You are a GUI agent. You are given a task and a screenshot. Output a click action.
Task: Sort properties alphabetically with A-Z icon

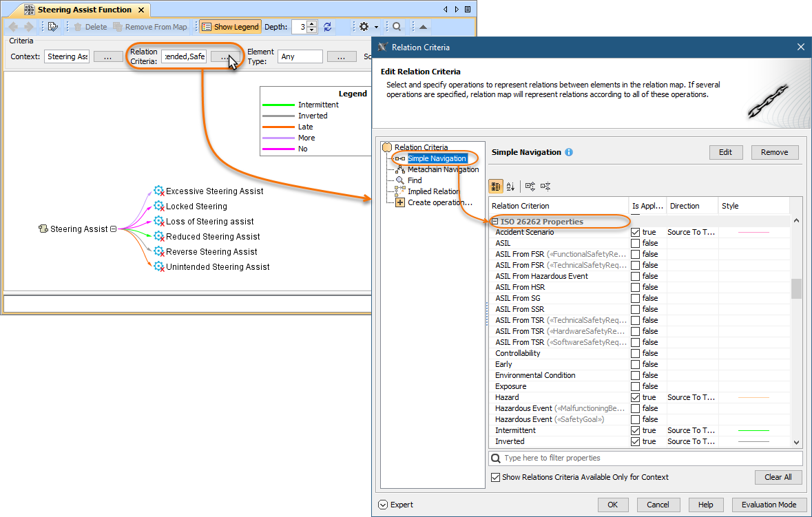[x=510, y=186]
